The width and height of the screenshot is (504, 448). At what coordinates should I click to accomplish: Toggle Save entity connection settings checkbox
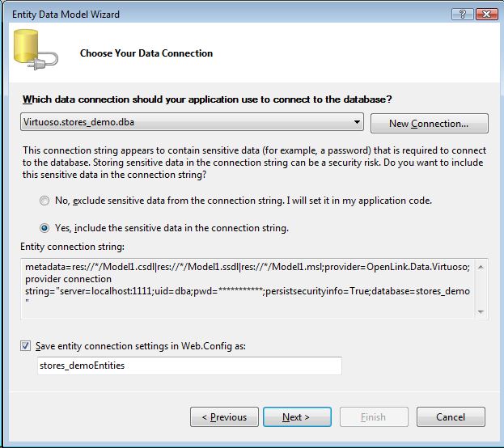pos(27,346)
